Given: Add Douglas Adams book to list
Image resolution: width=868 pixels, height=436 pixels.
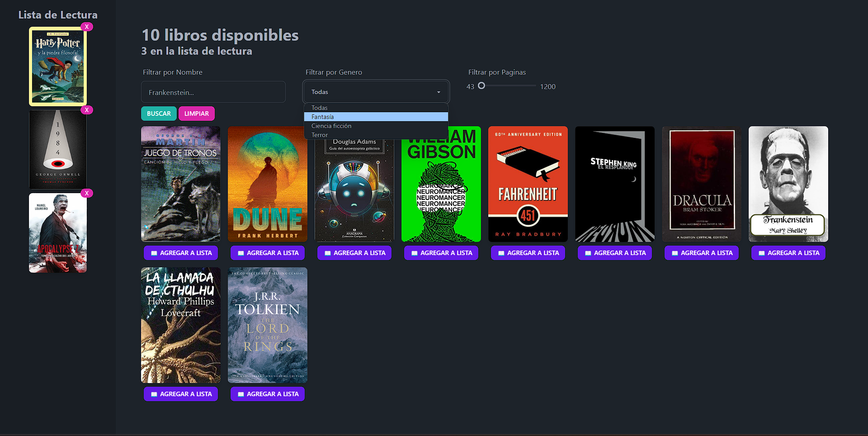Looking at the screenshot, I should [354, 253].
